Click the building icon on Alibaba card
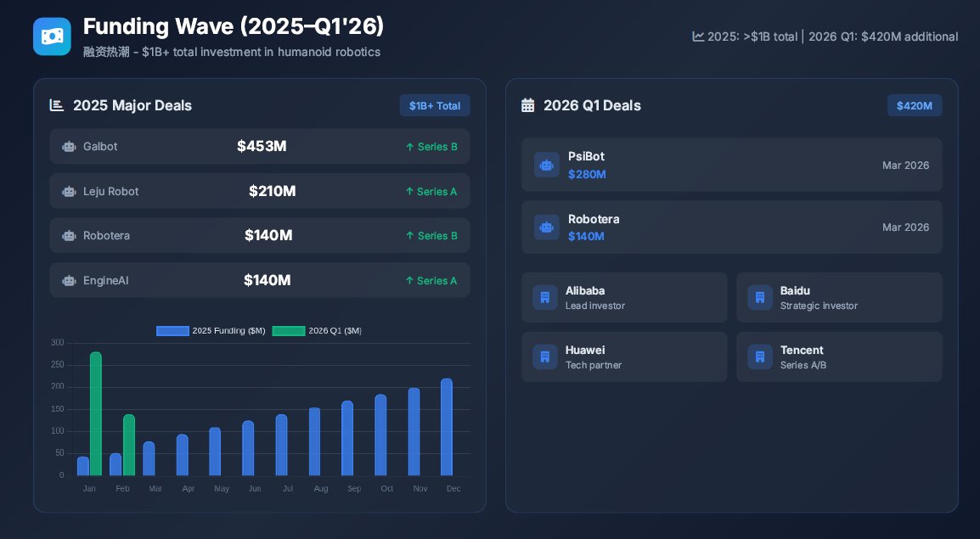The image size is (980, 539). coord(545,297)
